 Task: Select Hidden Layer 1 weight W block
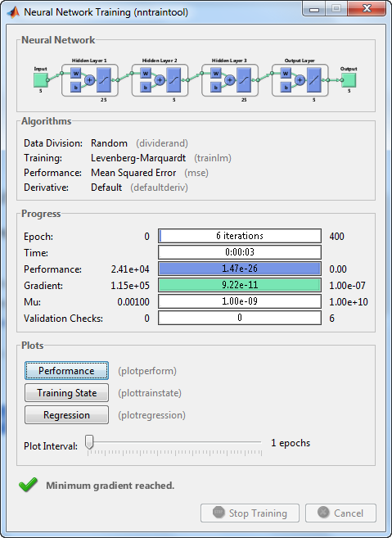coord(76,74)
